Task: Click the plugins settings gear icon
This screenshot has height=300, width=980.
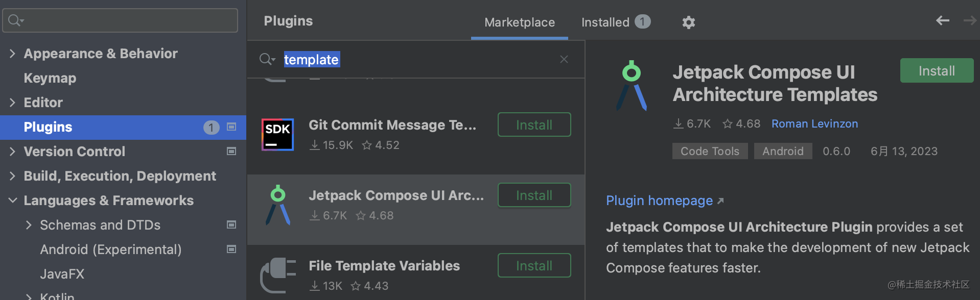Action: [x=689, y=22]
